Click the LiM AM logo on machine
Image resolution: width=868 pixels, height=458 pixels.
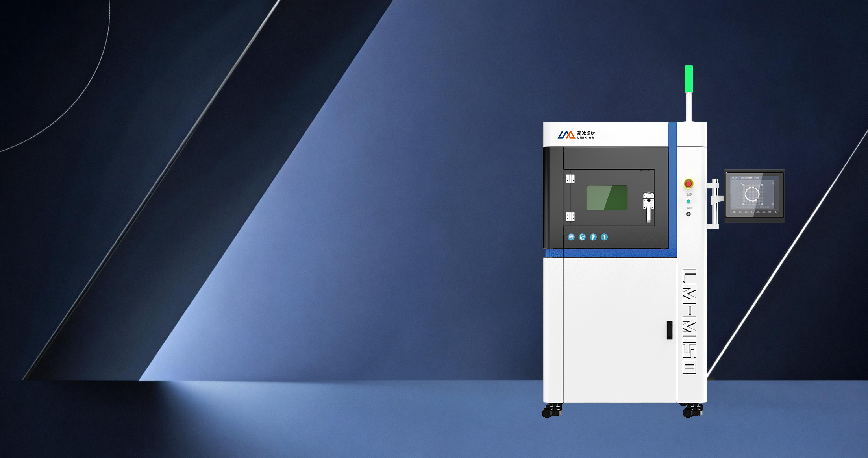(x=576, y=135)
